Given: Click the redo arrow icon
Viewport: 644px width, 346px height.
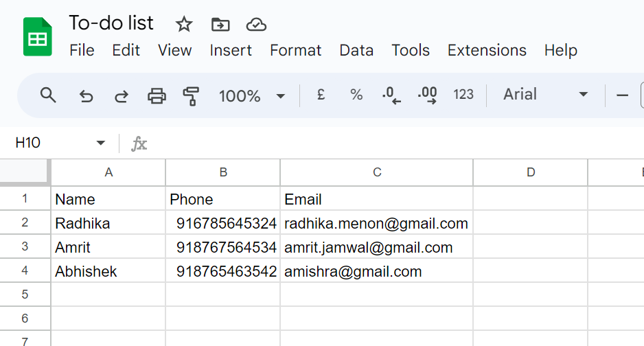Looking at the screenshot, I should (122, 96).
